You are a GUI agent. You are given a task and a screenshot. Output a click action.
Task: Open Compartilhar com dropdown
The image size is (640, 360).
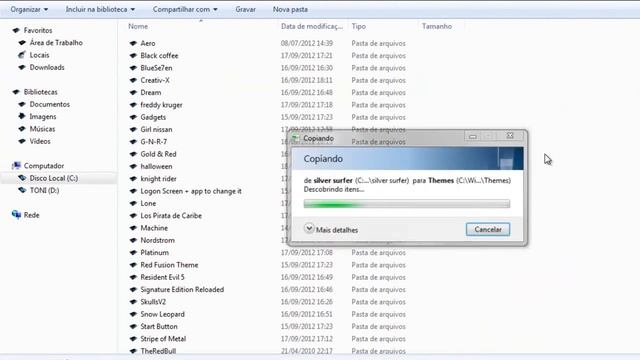click(x=185, y=9)
